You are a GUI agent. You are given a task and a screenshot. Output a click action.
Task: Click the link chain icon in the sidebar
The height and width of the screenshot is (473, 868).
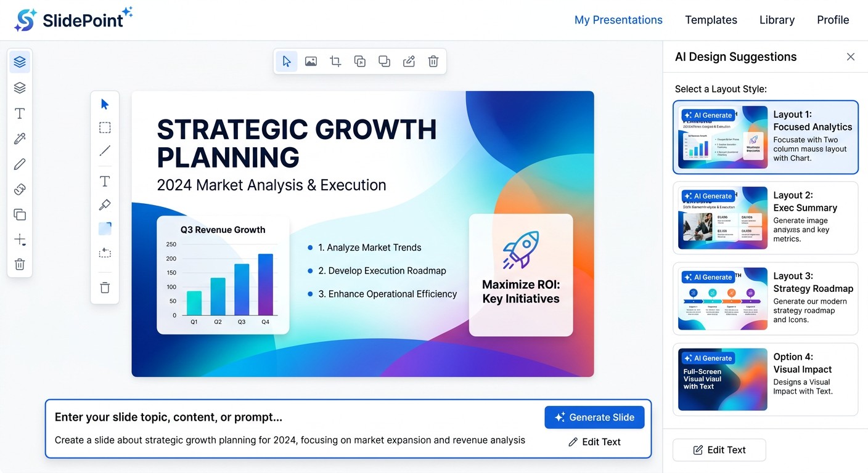click(20, 189)
